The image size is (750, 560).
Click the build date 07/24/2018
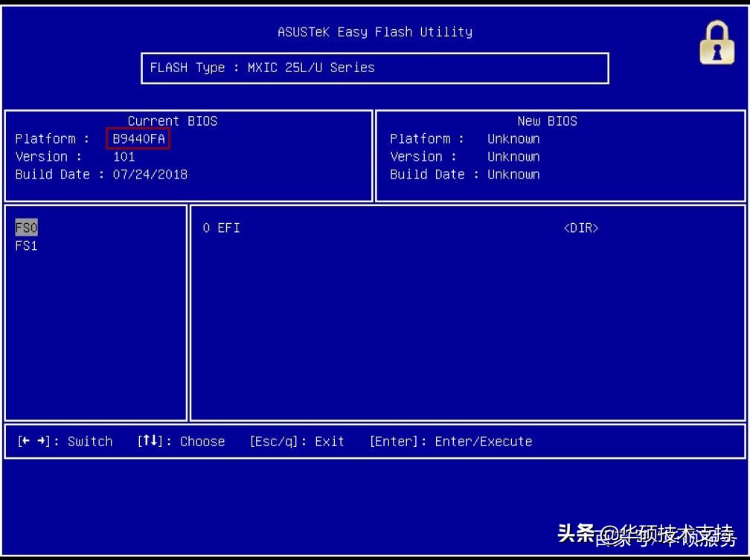coord(150,174)
